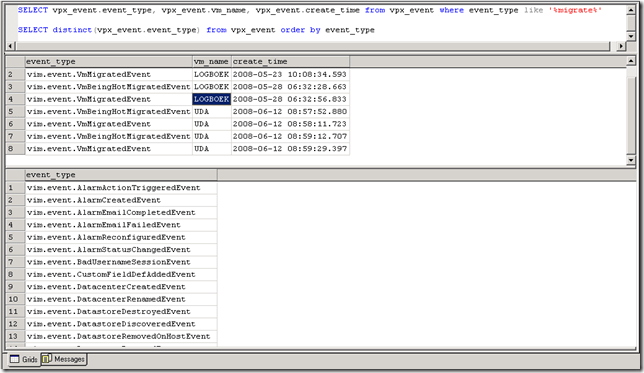The width and height of the screenshot is (644, 373).
Task: Click cell 2008-05-28 06:32:28.663
Action: (290, 87)
